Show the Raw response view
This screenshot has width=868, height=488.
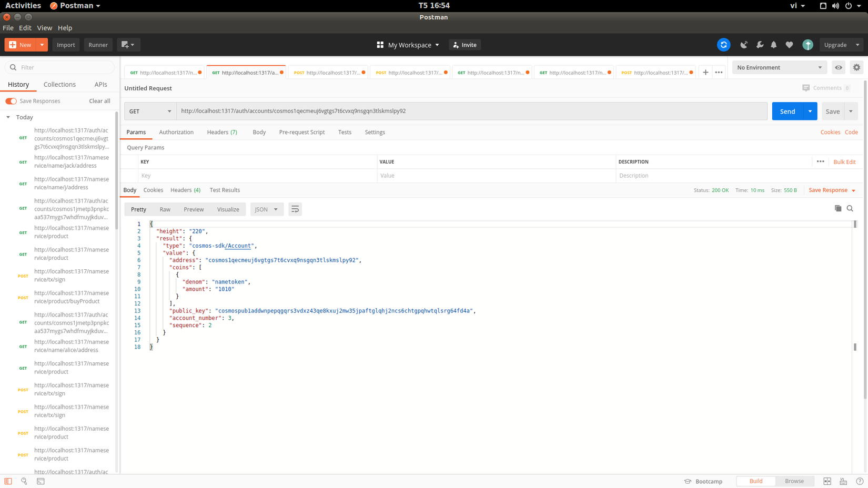tap(165, 209)
